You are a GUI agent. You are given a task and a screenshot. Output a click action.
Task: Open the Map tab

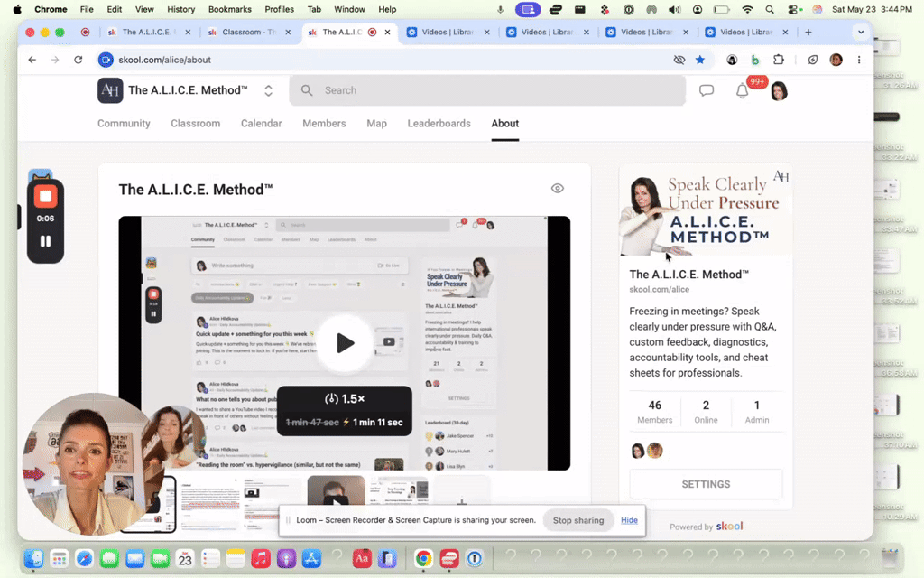click(376, 123)
